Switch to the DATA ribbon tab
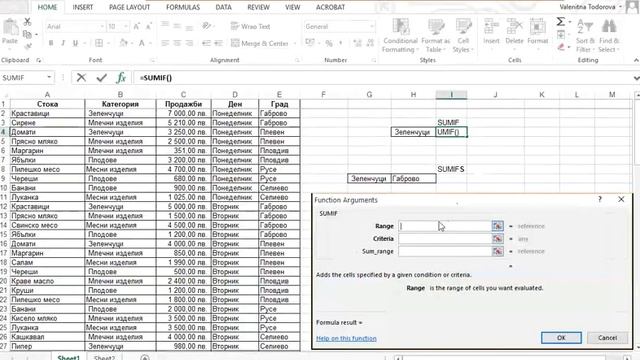The width and height of the screenshot is (640, 360). [223, 7]
